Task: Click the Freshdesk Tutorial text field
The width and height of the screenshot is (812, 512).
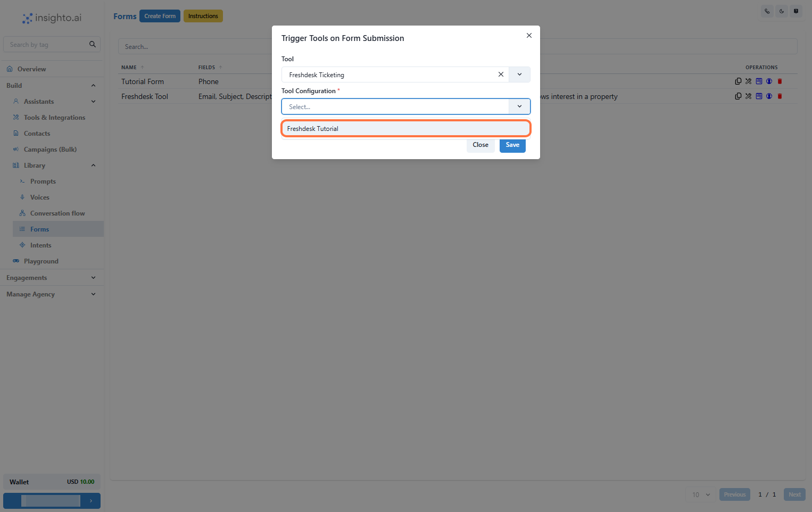Action: (405, 128)
